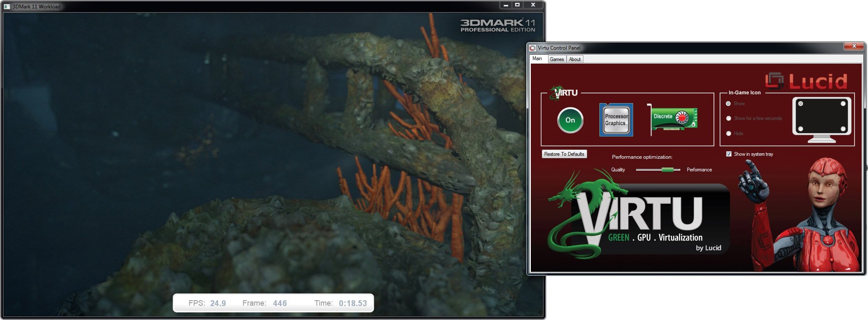Screen dimensions: 868x320
Task: Click the 3DMark 11 Workload title icon
Action: [7, 6]
